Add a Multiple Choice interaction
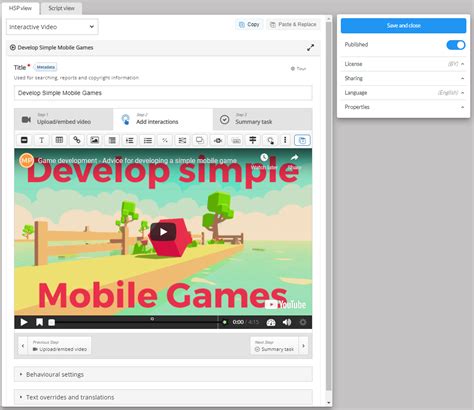Viewport: 474px width, 410px height. [148, 140]
